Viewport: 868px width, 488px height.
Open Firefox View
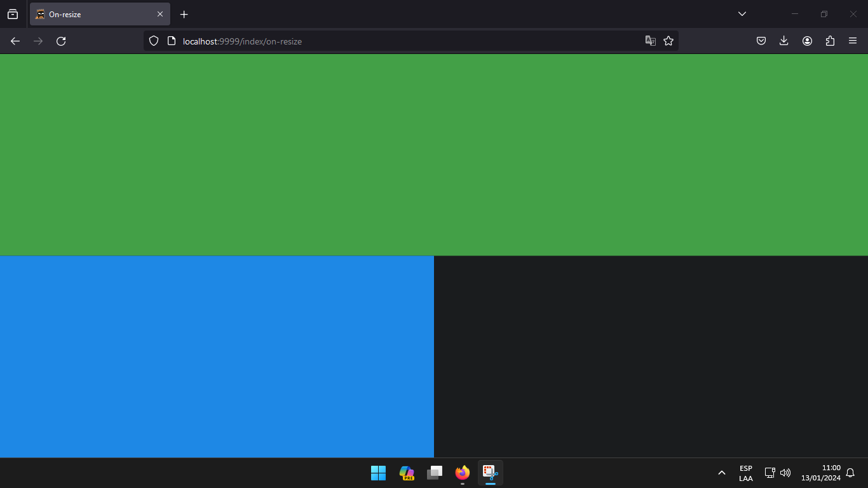[13, 14]
